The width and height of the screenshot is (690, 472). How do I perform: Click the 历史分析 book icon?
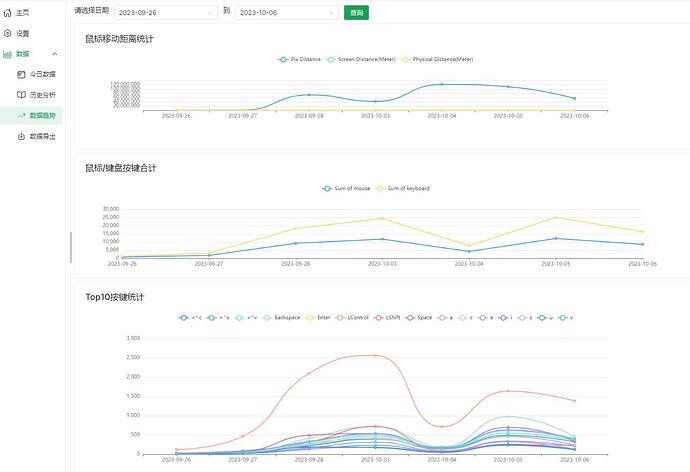pyautogui.click(x=21, y=95)
